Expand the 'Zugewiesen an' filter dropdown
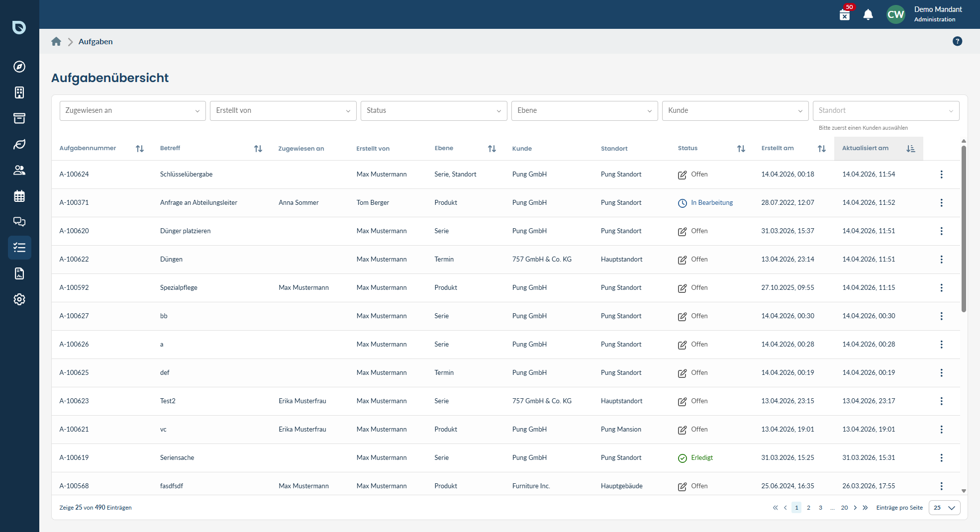980x532 pixels. pyautogui.click(x=132, y=111)
